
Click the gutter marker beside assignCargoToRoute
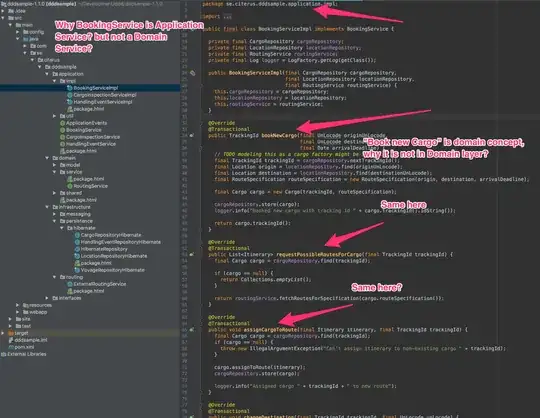pos(191,330)
